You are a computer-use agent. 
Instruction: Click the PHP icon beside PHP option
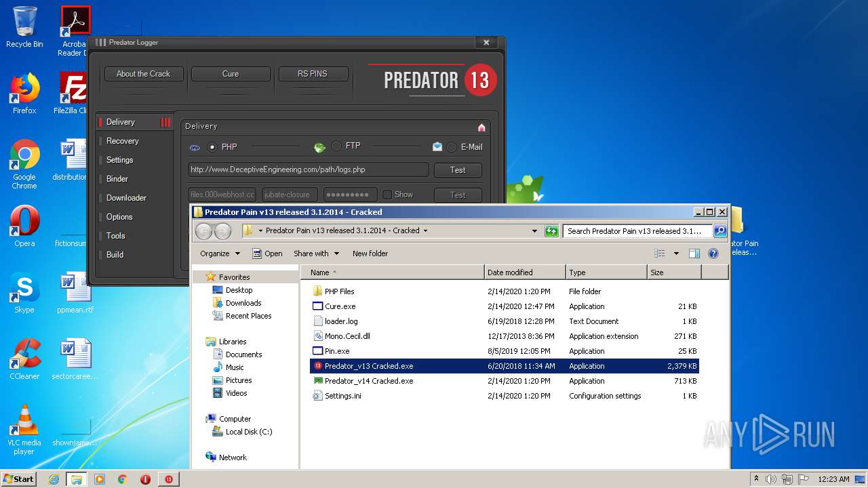coord(195,147)
